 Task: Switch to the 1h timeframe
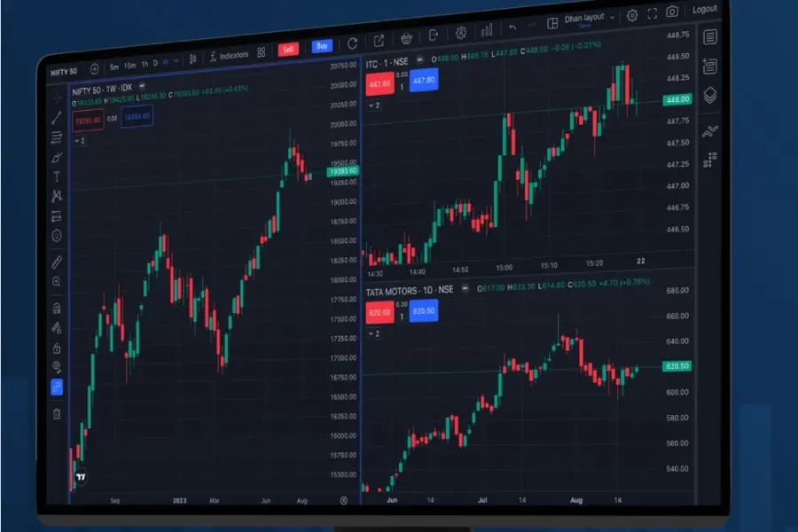coord(143,64)
